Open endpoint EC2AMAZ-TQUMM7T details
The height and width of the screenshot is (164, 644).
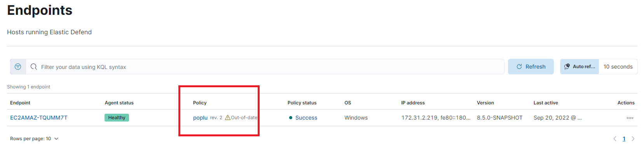click(x=39, y=118)
